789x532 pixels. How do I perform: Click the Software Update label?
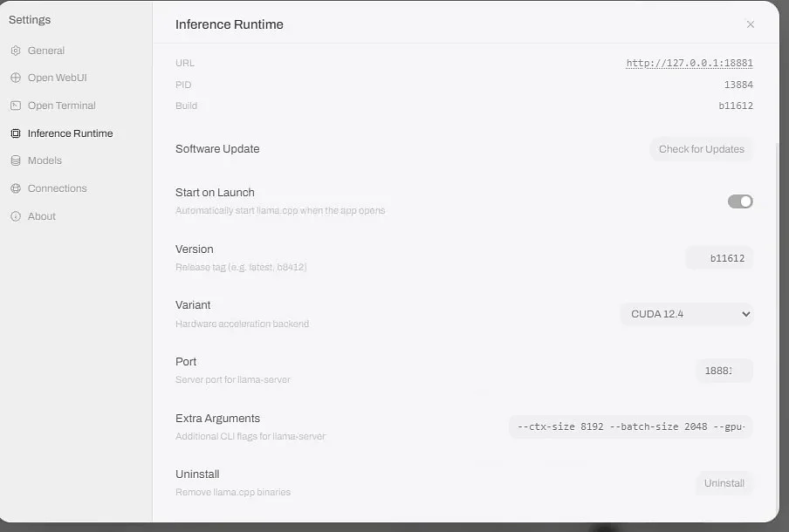217,149
